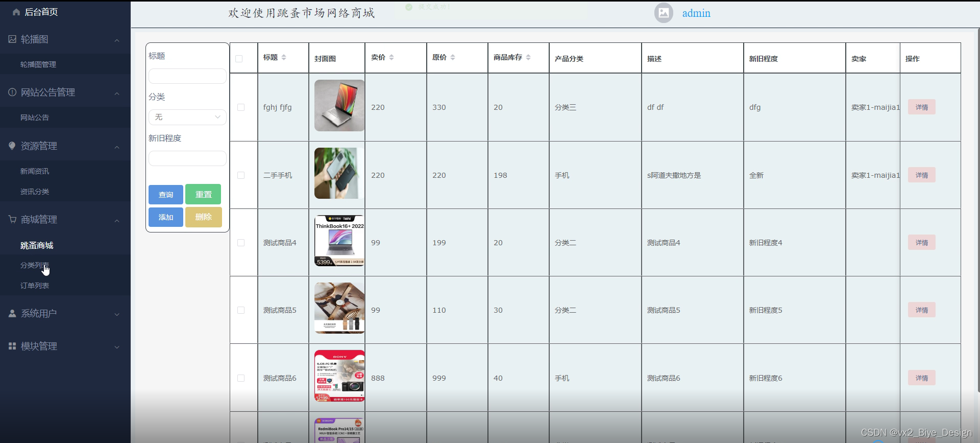Open 详情 for the 二手手机 row
Viewport: 980px width, 443px height.
tap(922, 175)
